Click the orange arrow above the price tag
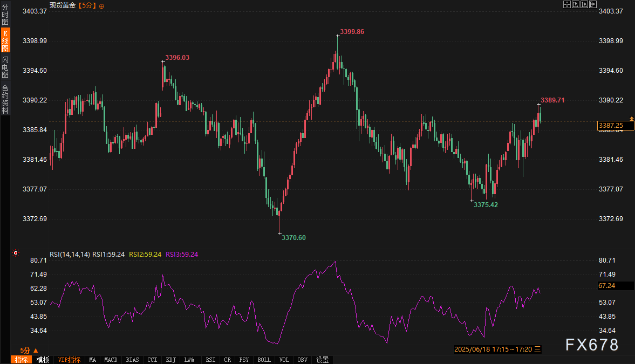The image size is (635, 364). tap(631, 118)
